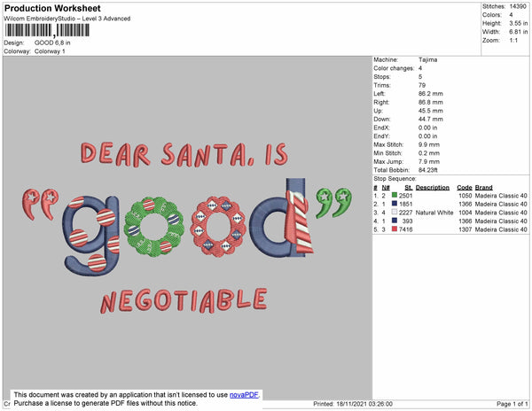Click the height value "3.55 in"
This screenshot has height=411, width=532.
pos(519,23)
